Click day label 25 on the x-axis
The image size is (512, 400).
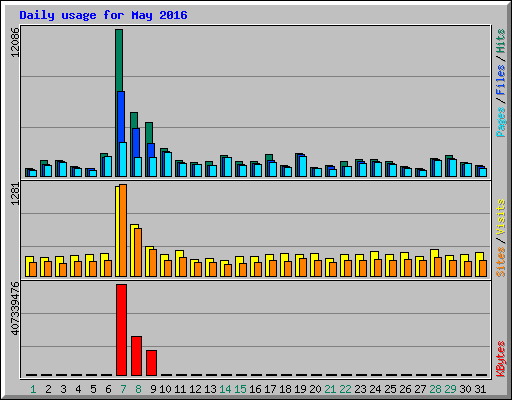tap(390, 389)
